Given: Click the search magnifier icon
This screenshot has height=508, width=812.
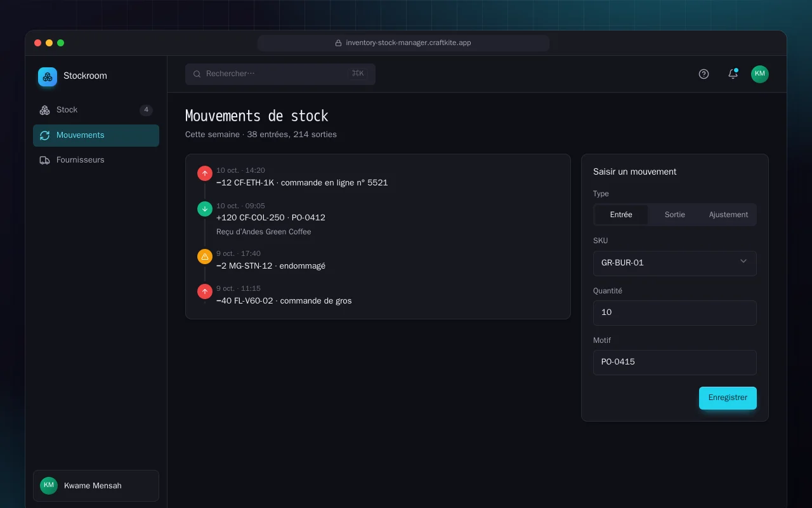Looking at the screenshot, I should pos(197,74).
